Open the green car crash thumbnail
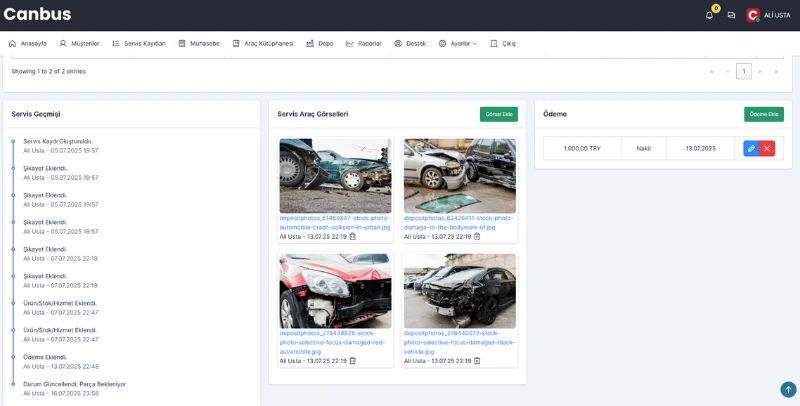Viewport: 800px width, 406px height. [x=335, y=176]
